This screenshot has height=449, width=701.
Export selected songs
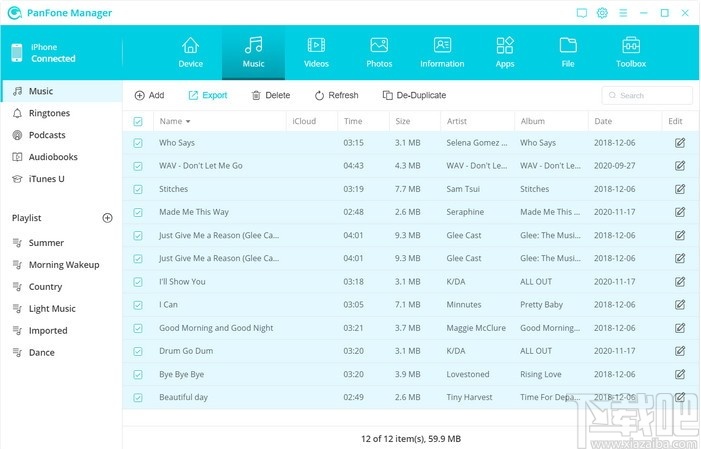[208, 95]
